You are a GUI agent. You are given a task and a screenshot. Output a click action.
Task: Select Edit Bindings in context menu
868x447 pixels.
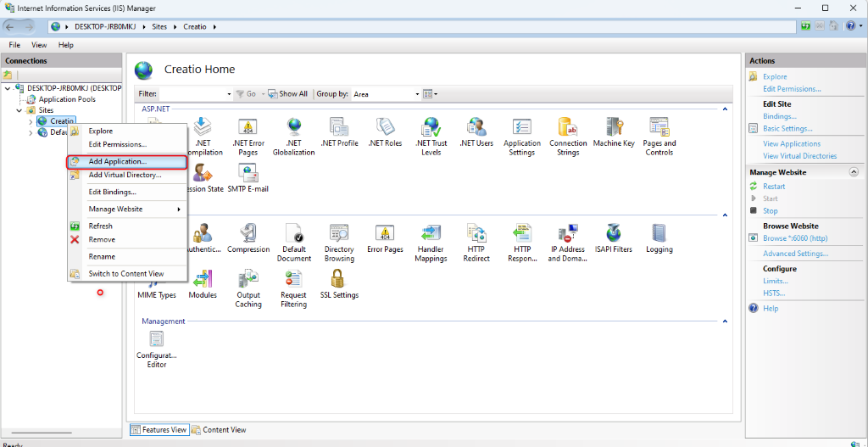click(127, 193)
